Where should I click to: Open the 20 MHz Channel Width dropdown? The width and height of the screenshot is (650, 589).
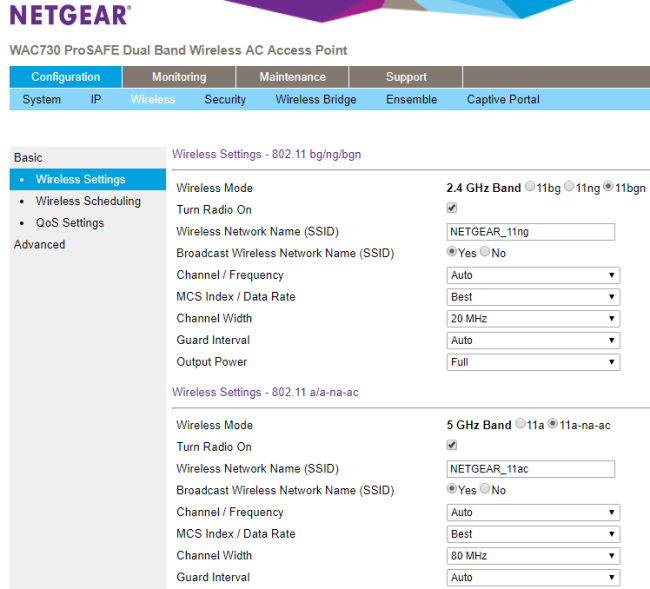[533, 319]
